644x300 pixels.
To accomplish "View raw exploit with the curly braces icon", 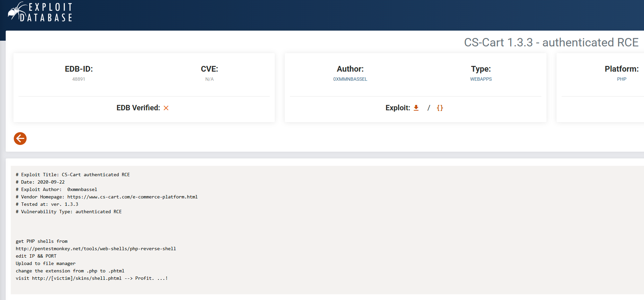I will [440, 108].
